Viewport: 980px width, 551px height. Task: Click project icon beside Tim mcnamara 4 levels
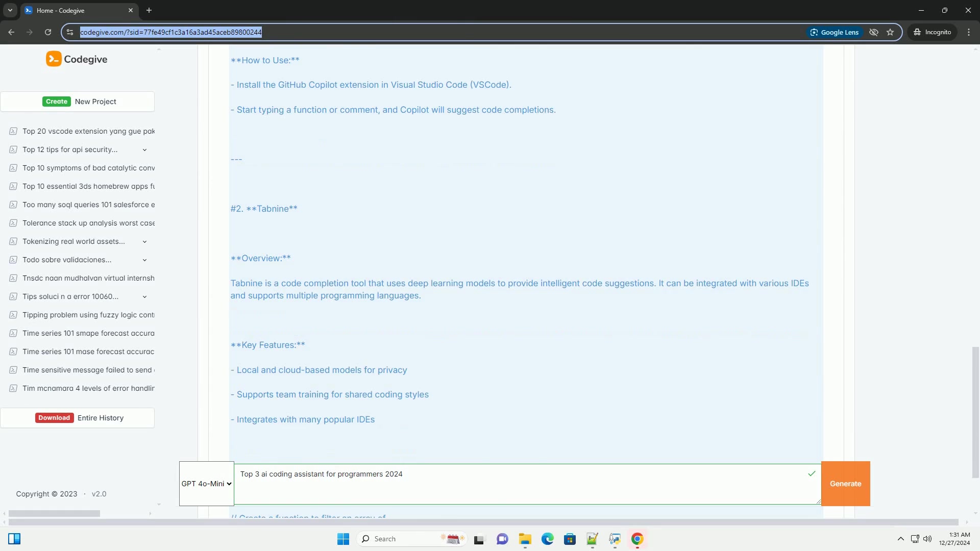coord(13,388)
